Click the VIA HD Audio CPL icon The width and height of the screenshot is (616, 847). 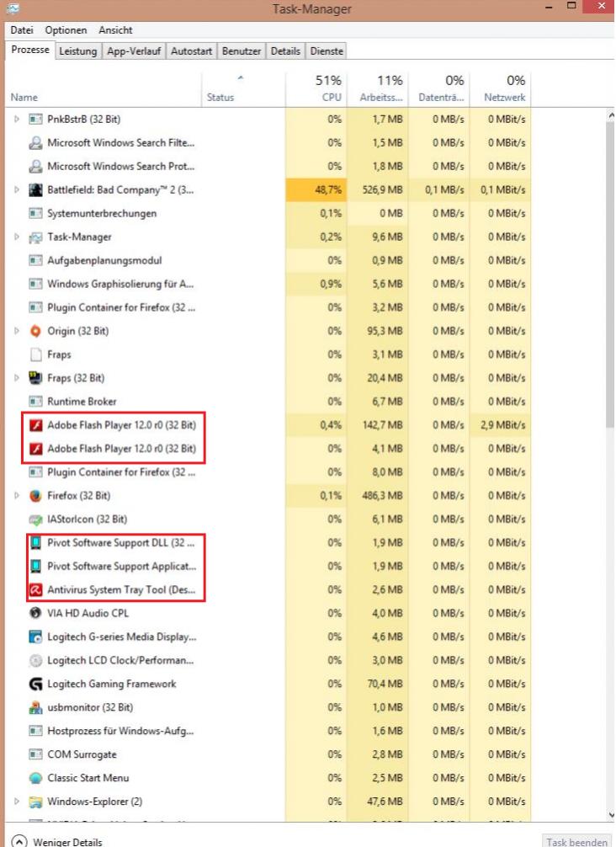pyautogui.click(x=35, y=613)
